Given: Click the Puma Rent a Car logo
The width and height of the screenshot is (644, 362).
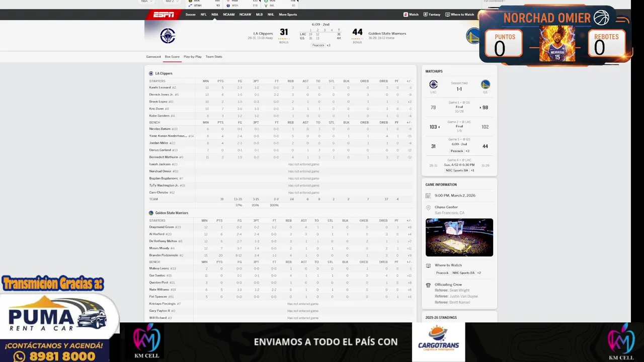Looking at the screenshot, I should click(x=58, y=316).
